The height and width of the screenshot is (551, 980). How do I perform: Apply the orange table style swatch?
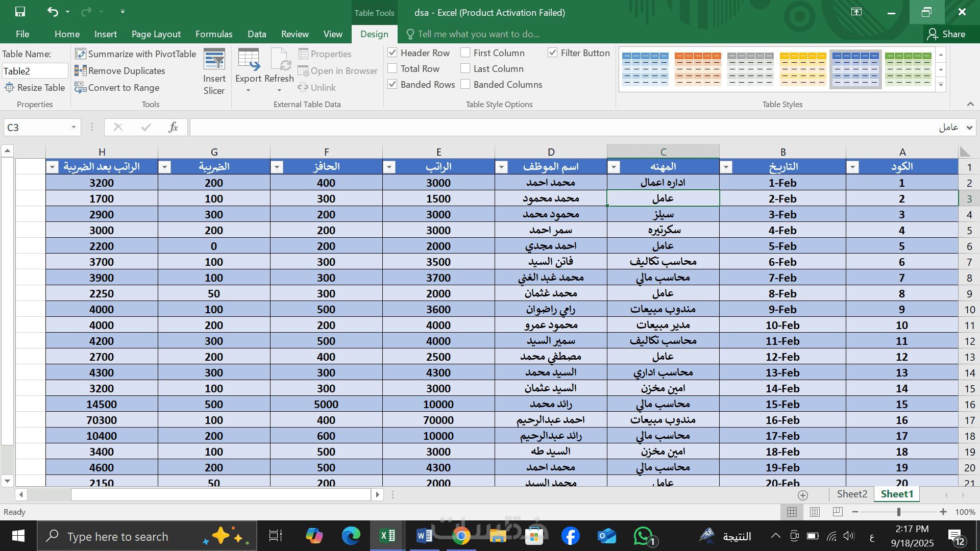tap(697, 68)
